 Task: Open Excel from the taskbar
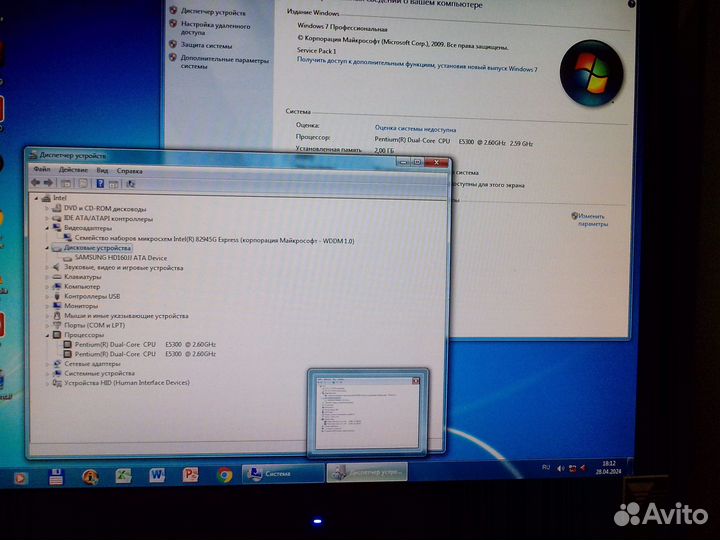[x=123, y=476]
